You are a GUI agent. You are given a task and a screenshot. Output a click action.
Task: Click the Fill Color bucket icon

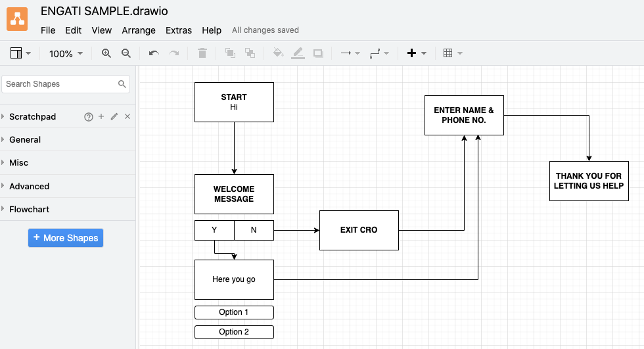278,53
